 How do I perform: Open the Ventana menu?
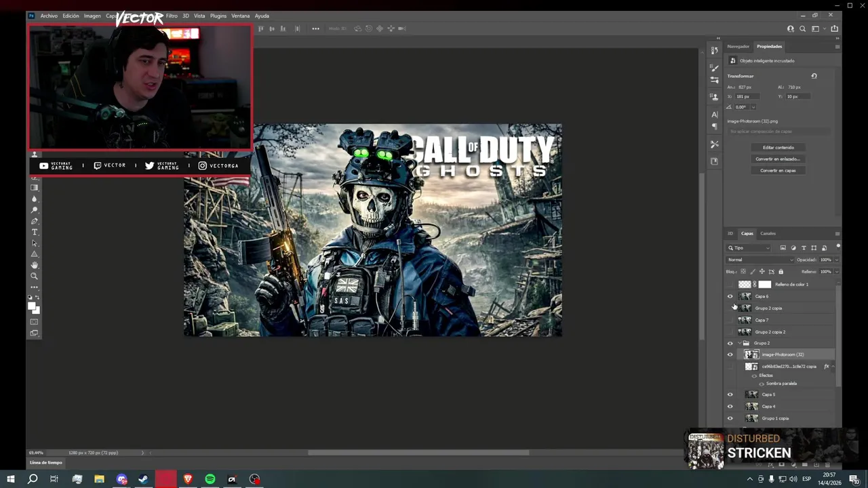coord(240,16)
